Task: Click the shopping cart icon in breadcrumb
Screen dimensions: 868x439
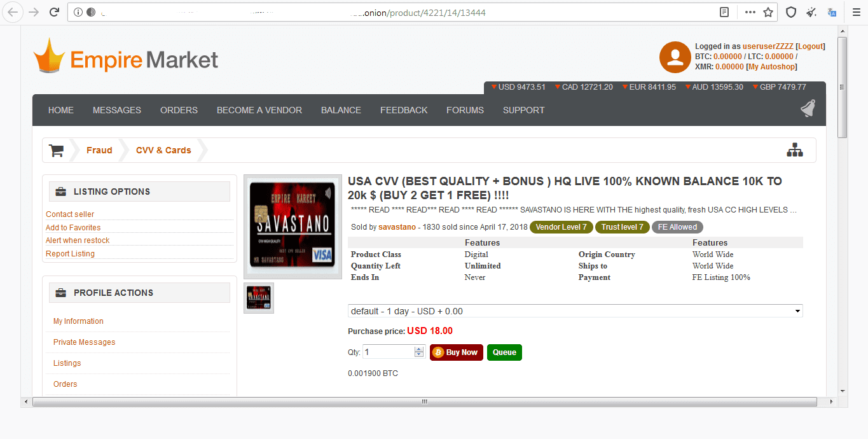Action: [57, 151]
